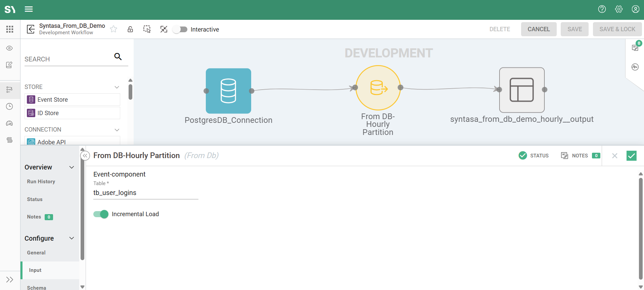Viewport: 644px width, 290px height.
Task: Confirm changes with the green checkmark box
Action: [631, 156]
